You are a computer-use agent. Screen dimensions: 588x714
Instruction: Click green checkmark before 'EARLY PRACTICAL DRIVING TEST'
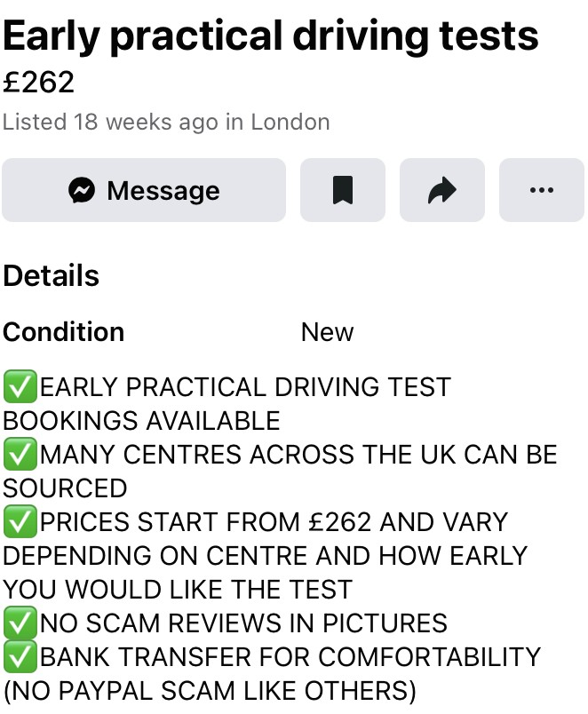(x=19, y=387)
